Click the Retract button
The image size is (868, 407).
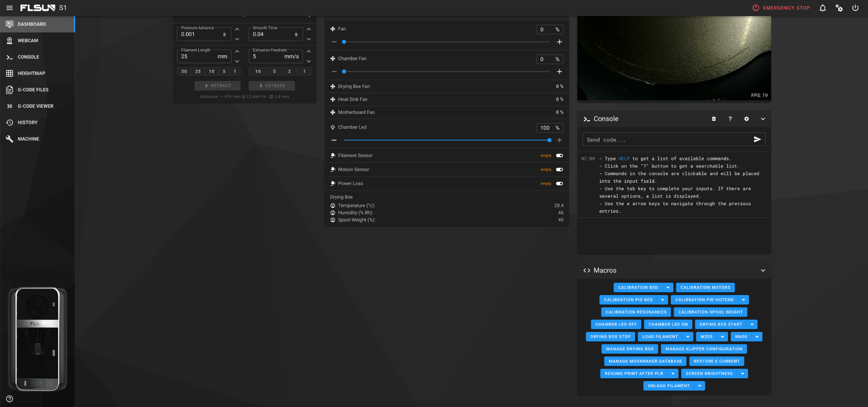[217, 86]
